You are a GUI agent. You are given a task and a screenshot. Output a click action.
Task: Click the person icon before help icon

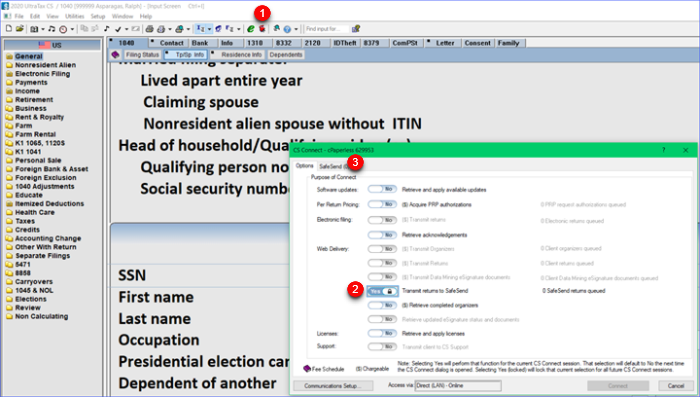point(277,28)
